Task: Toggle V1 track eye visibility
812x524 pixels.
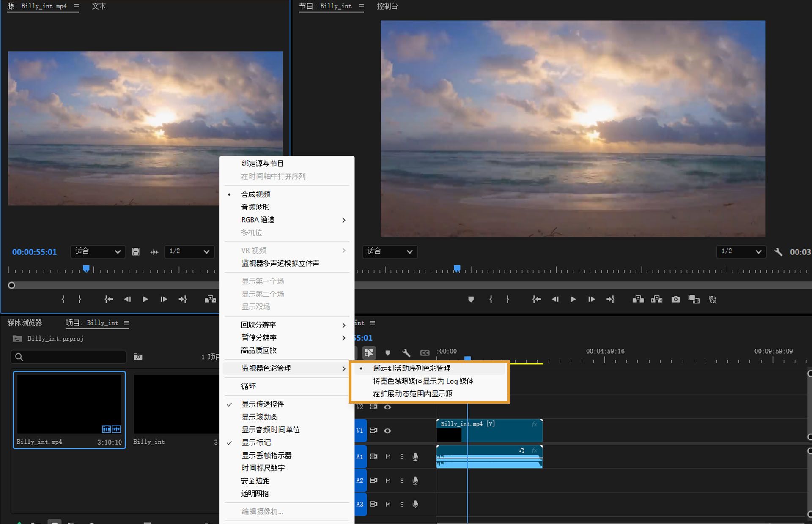Action: 387,431
